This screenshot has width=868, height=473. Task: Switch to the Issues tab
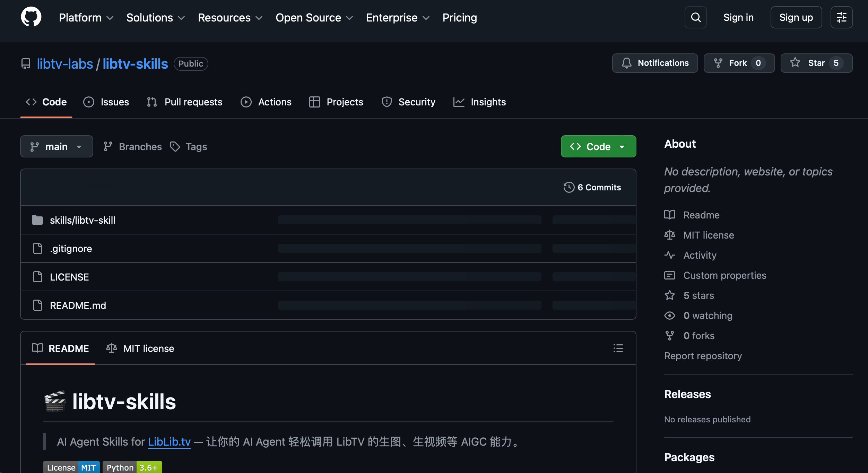pos(106,102)
